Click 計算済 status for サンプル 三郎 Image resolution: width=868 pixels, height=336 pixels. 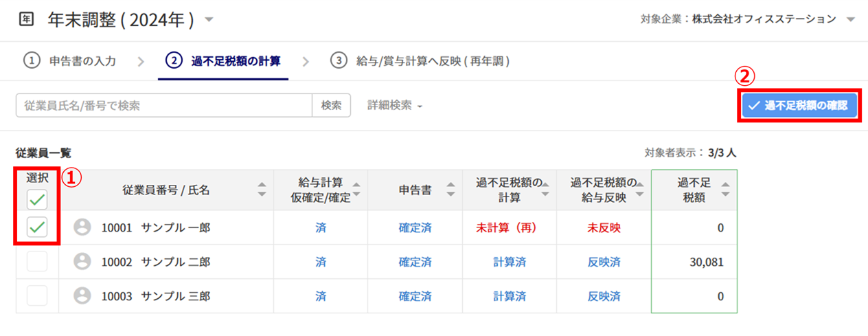(x=510, y=296)
